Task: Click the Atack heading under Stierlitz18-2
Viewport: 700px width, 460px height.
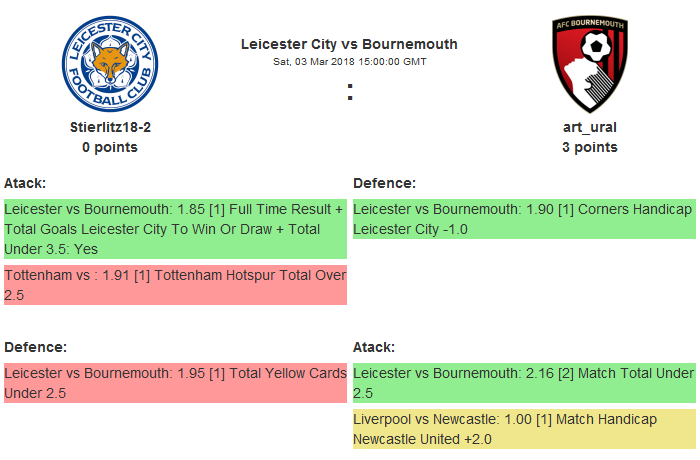Action: (25, 183)
